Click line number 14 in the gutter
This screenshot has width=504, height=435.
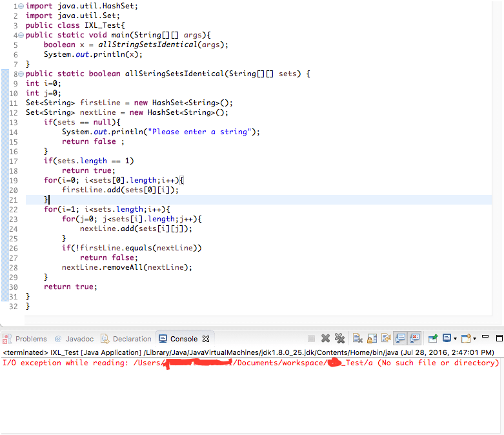[x=13, y=132]
